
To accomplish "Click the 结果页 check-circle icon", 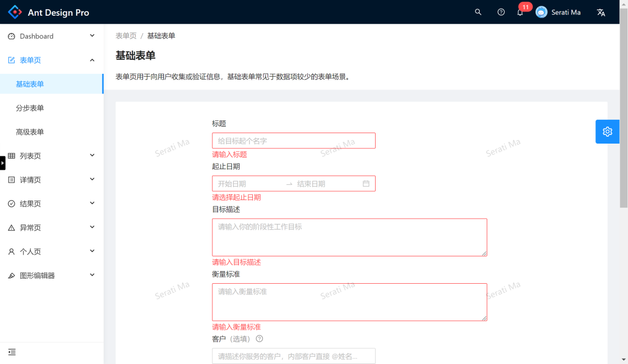I will pyautogui.click(x=12, y=204).
